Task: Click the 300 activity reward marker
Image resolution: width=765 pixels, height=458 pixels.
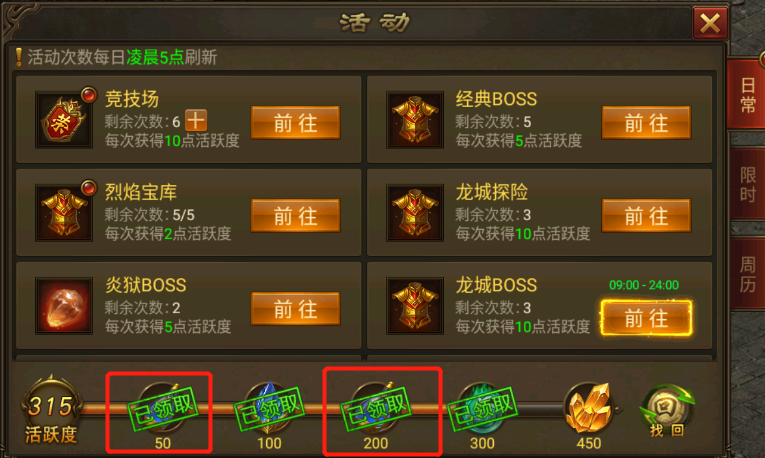Action: coord(482,415)
